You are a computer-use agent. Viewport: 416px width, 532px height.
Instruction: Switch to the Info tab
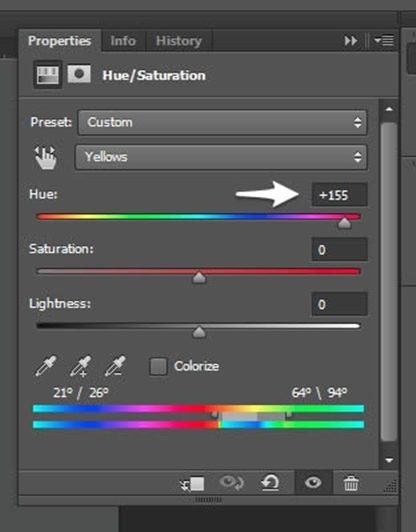123,41
